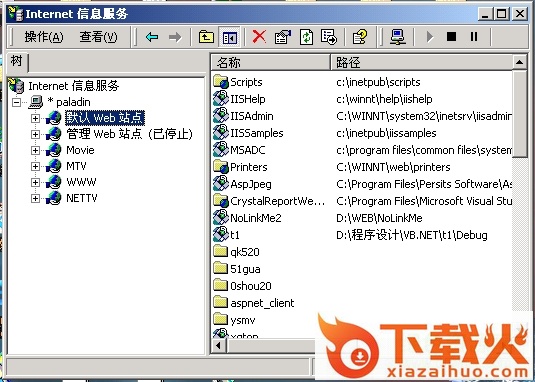Image resolution: width=535 pixels, height=382 pixels.
Task: Go back with the left arrow
Action: 152,36
